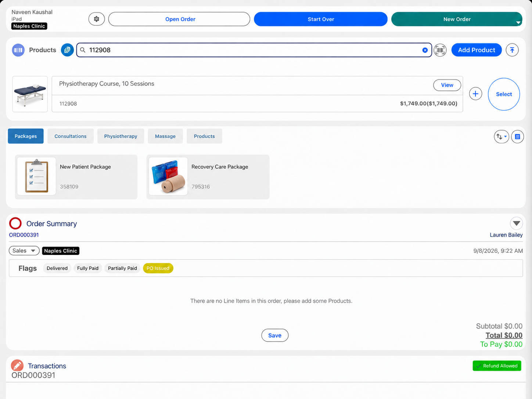Switch to list view icon
The image size is (532, 399).
pyautogui.click(x=517, y=137)
